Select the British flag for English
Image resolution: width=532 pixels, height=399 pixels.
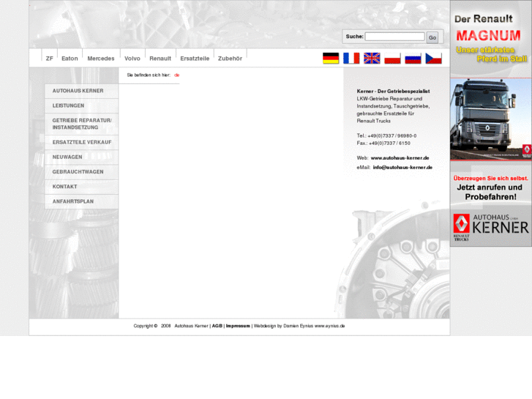pyautogui.click(x=372, y=58)
